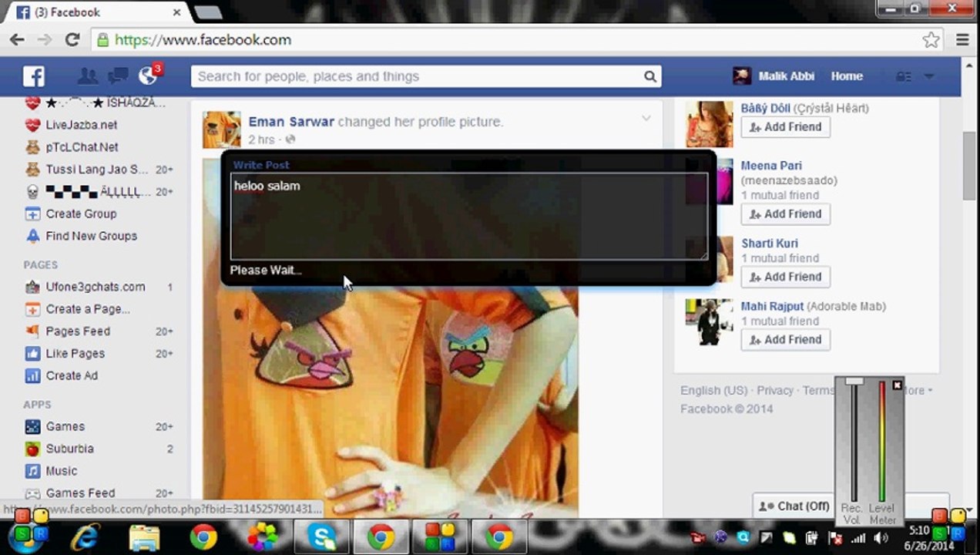This screenshot has height=555, width=980.
Task: Add Sharti Kuri as friend
Action: pos(785,277)
